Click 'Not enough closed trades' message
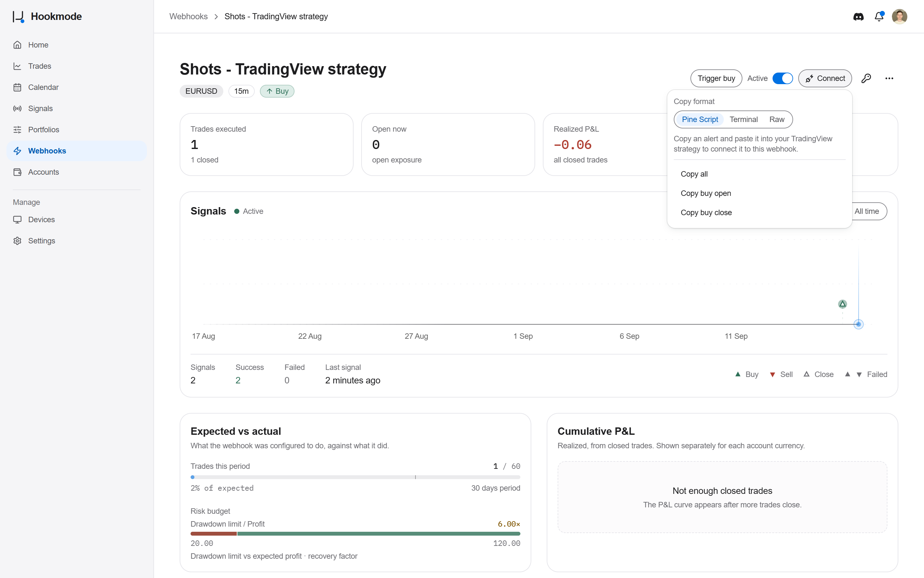 (x=722, y=491)
